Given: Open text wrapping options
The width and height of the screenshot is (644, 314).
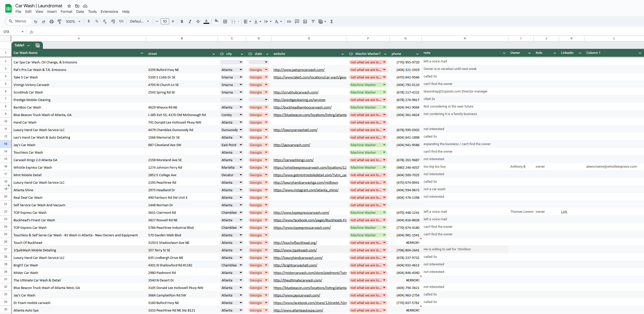Looking at the screenshot, I should click(x=268, y=22).
